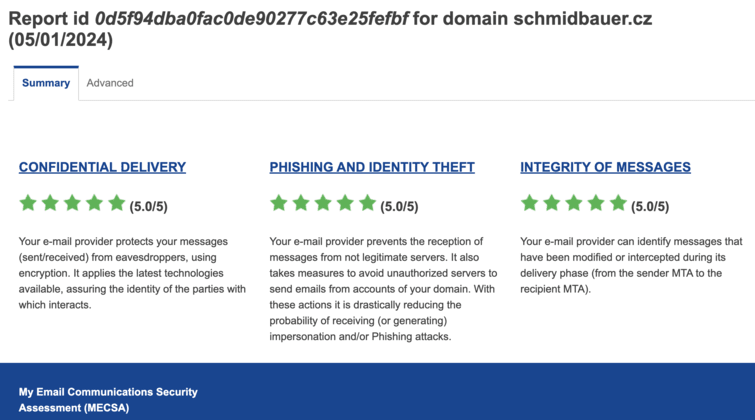Click fifth star under Integrity of Messages
The width and height of the screenshot is (755, 420).
[618, 203]
